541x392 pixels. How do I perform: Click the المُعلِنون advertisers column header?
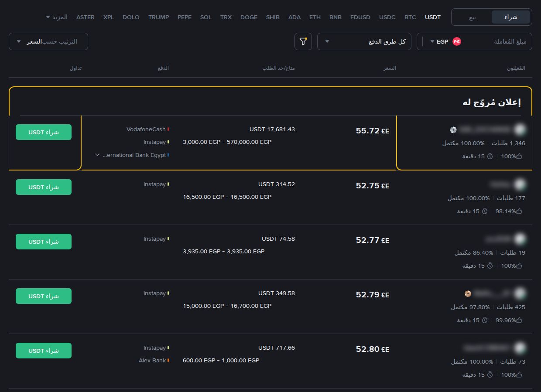(x=516, y=68)
